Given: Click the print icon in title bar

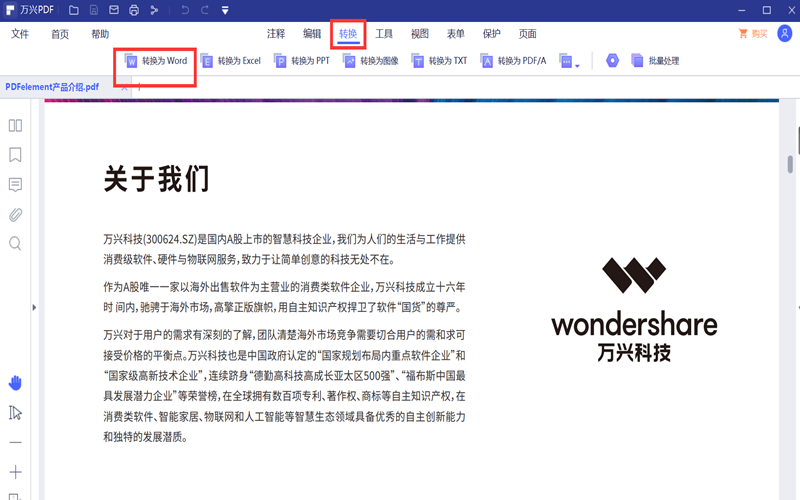Looking at the screenshot, I should pos(133,11).
